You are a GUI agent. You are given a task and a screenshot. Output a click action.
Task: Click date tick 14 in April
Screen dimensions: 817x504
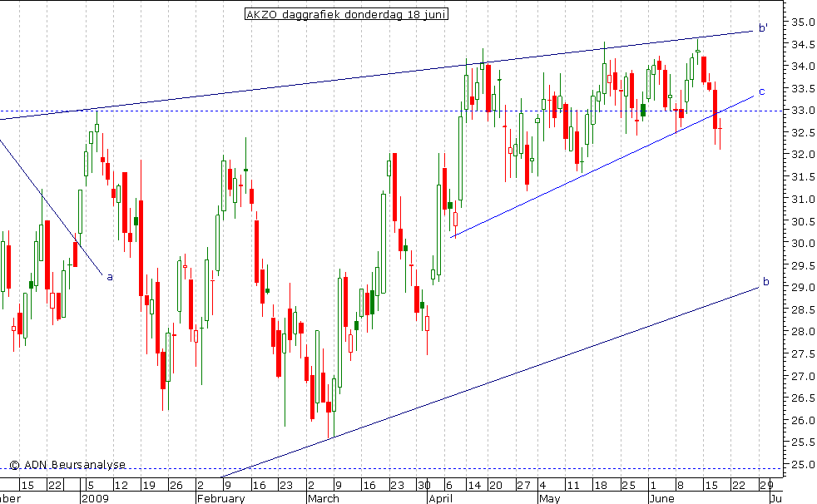coord(474,485)
